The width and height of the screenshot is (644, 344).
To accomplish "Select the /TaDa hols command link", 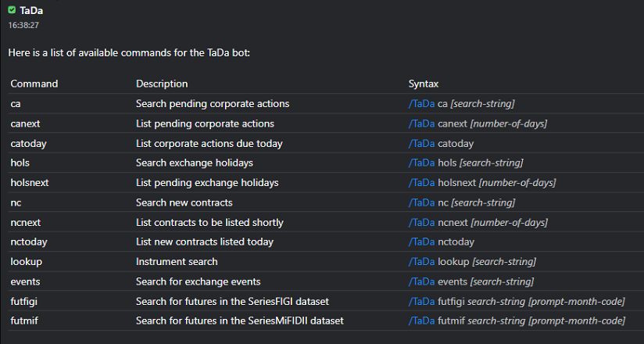I will pyautogui.click(x=421, y=163).
